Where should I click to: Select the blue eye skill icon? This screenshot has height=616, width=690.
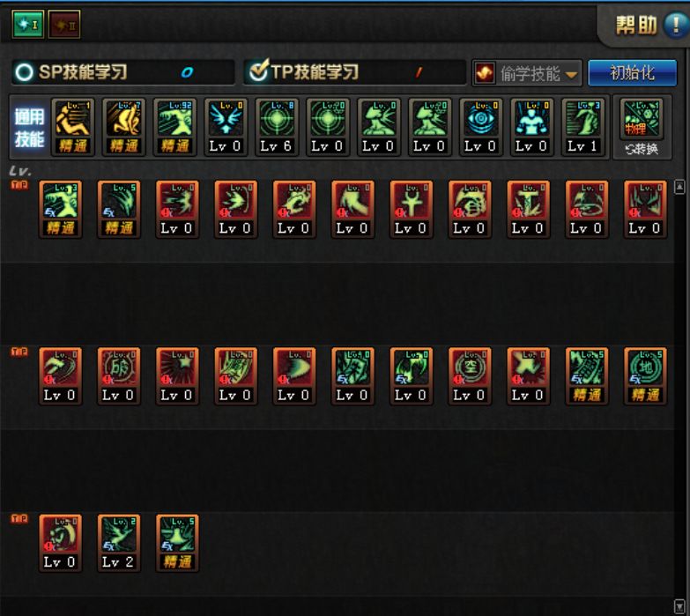tap(481, 127)
